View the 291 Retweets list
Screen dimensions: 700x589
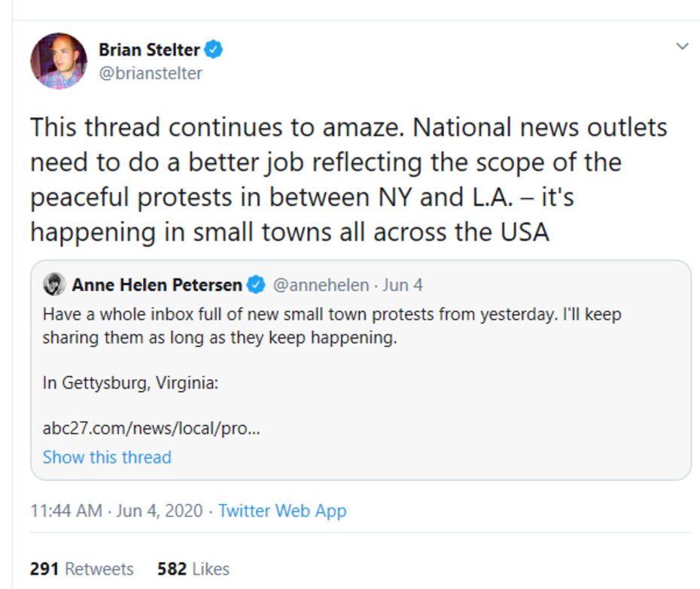pyautogui.click(x=81, y=569)
